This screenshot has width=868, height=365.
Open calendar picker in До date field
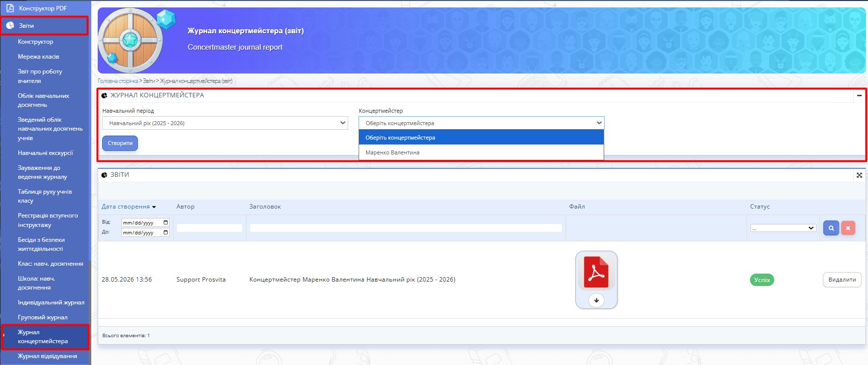166,232
